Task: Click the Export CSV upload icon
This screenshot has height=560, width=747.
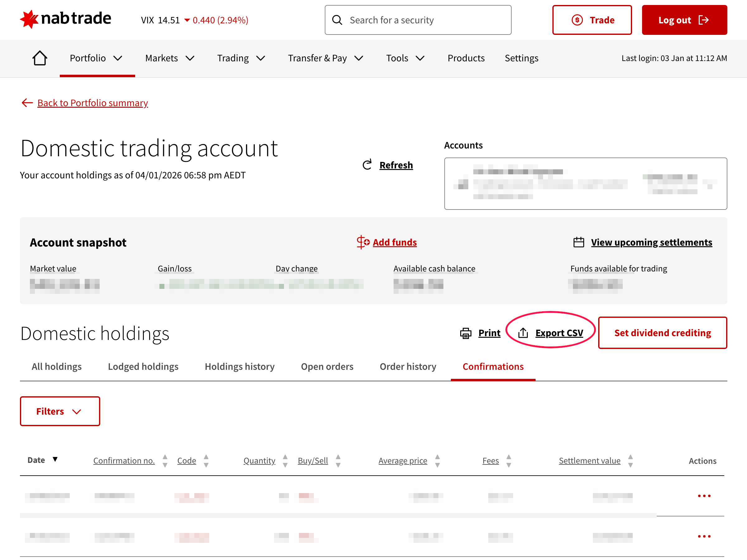Action: click(x=523, y=333)
